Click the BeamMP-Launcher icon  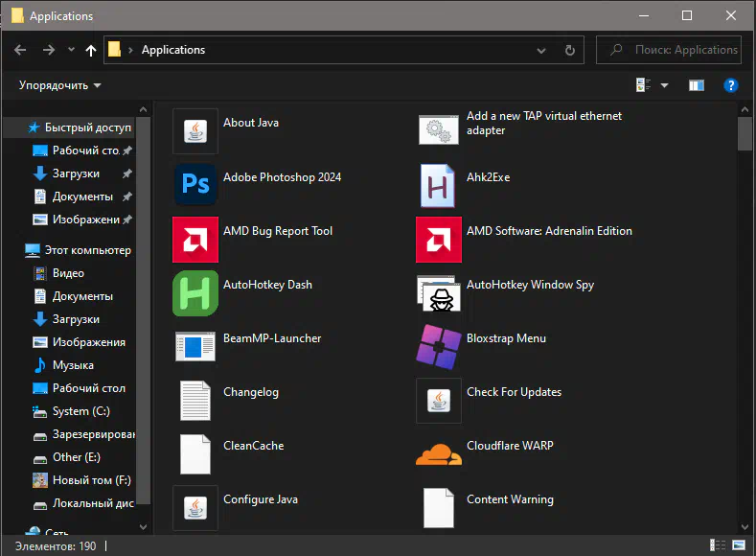point(195,347)
